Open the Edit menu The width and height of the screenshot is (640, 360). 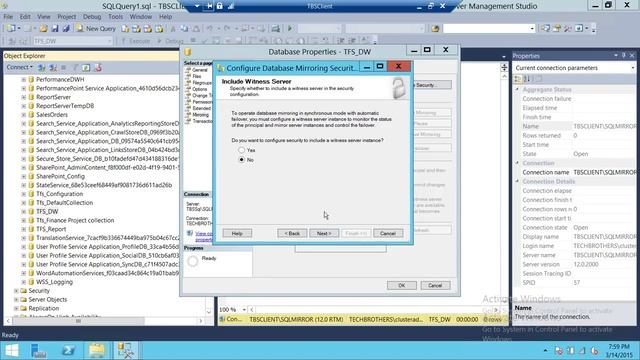coord(25,17)
